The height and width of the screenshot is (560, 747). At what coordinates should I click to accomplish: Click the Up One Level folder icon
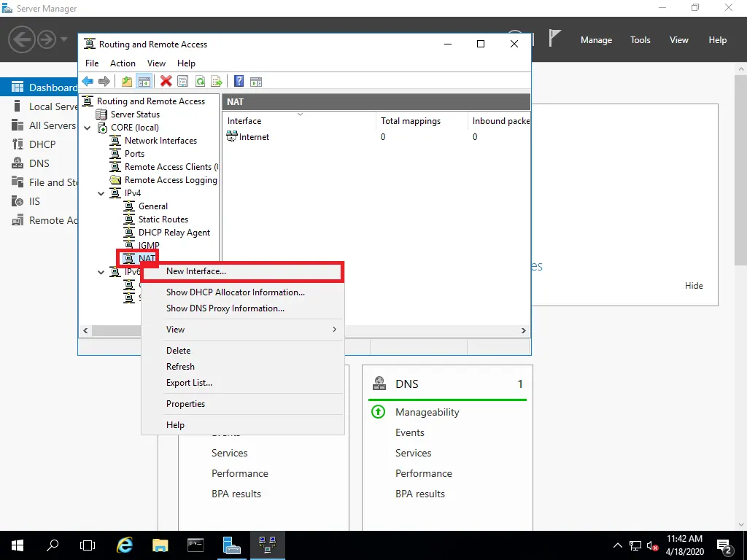127,82
